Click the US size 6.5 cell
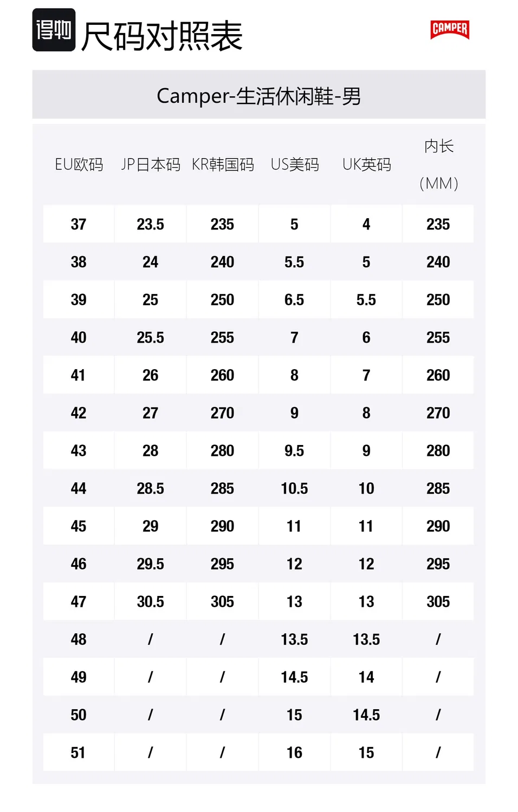The height and width of the screenshot is (812, 518). point(294,300)
